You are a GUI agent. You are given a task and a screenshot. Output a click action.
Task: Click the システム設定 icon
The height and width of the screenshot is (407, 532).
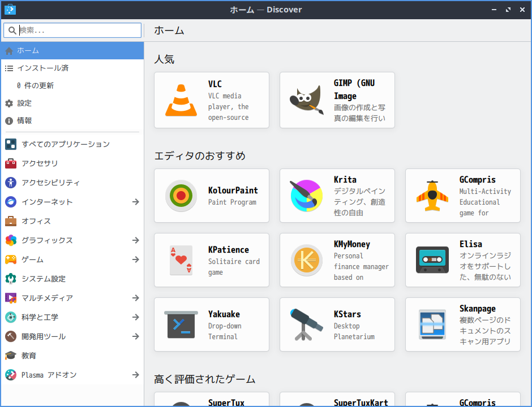(11, 279)
